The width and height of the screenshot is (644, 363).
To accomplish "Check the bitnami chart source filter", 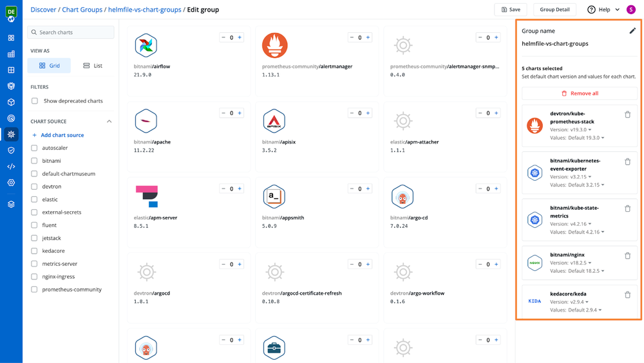I will click(x=35, y=161).
